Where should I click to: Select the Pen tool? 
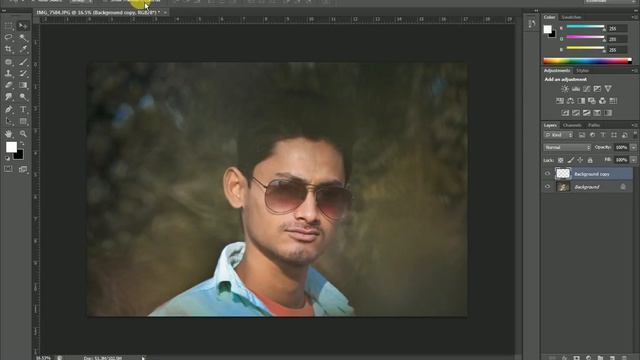click(x=9, y=109)
